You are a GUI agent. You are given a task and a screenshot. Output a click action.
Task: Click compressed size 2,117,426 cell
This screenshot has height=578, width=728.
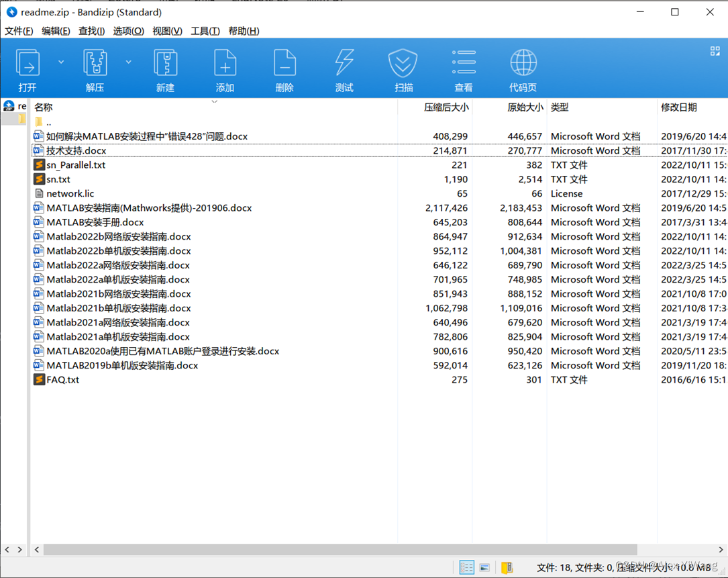[x=446, y=208]
